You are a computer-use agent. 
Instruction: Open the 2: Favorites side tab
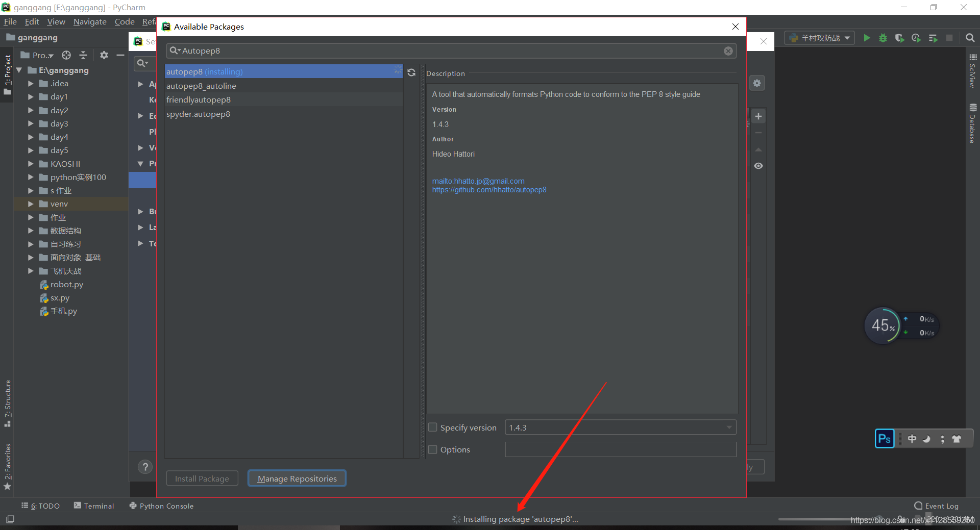click(x=8, y=466)
